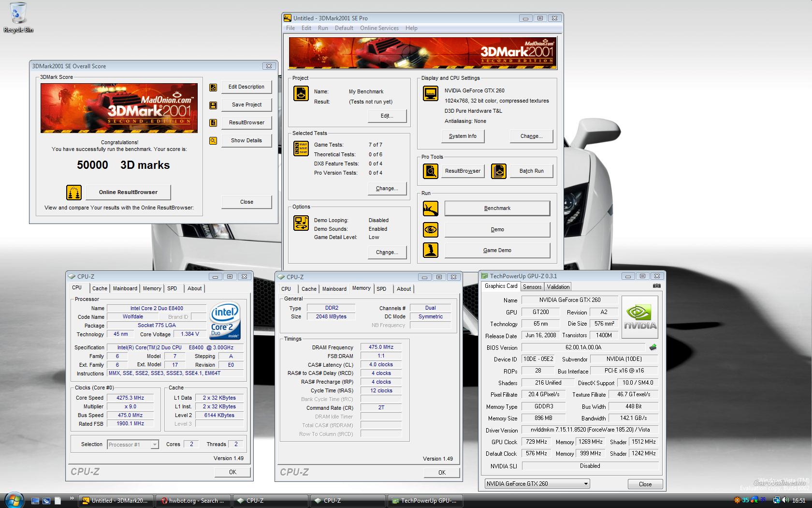Image resolution: width=812 pixels, height=508 pixels.
Task: Click the Online ResultBrowser people icon
Action: [x=74, y=193]
